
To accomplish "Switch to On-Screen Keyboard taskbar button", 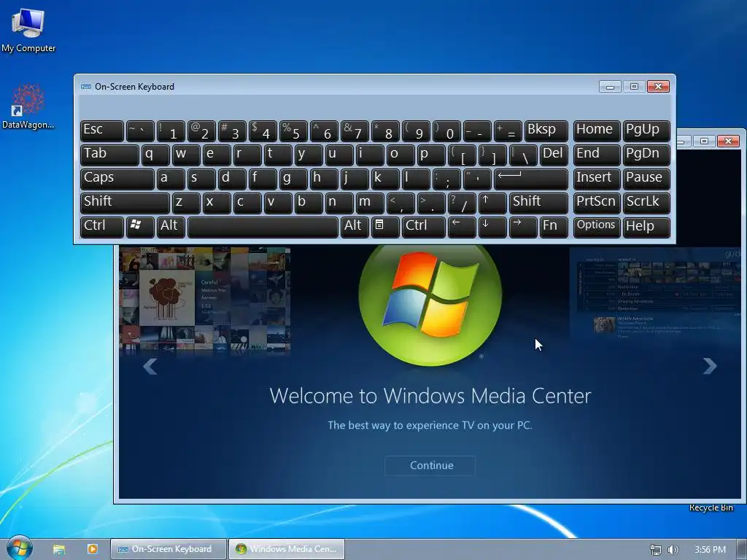I will click(169, 550).
